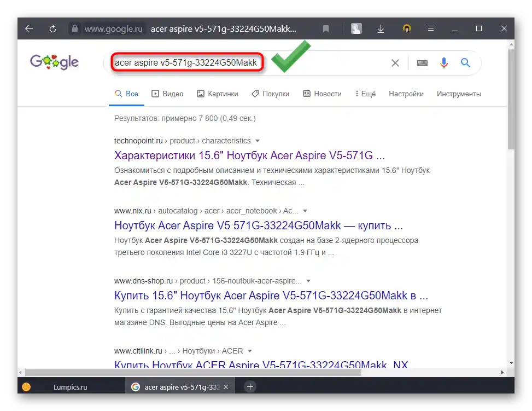Go back using the browser back arrow

pos(29,28)
